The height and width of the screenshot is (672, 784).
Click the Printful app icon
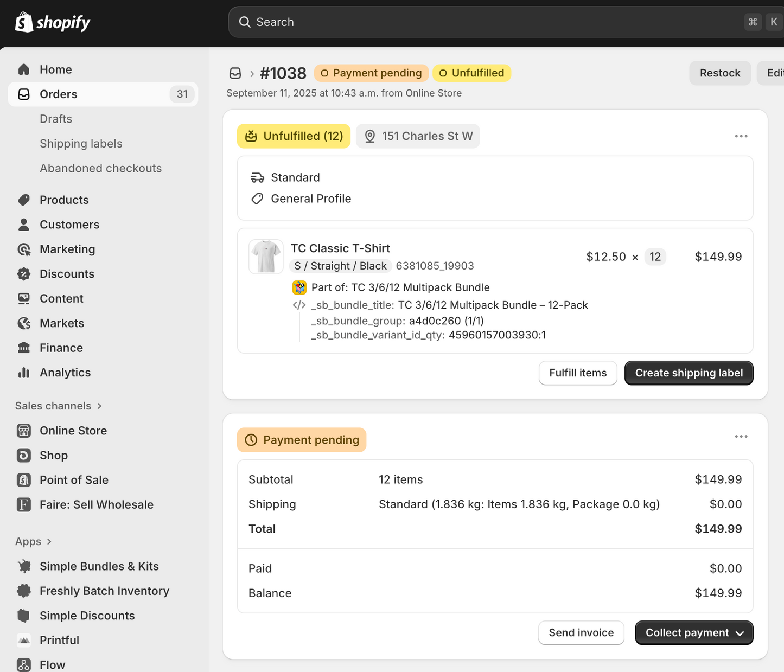[x=24, y=641]
